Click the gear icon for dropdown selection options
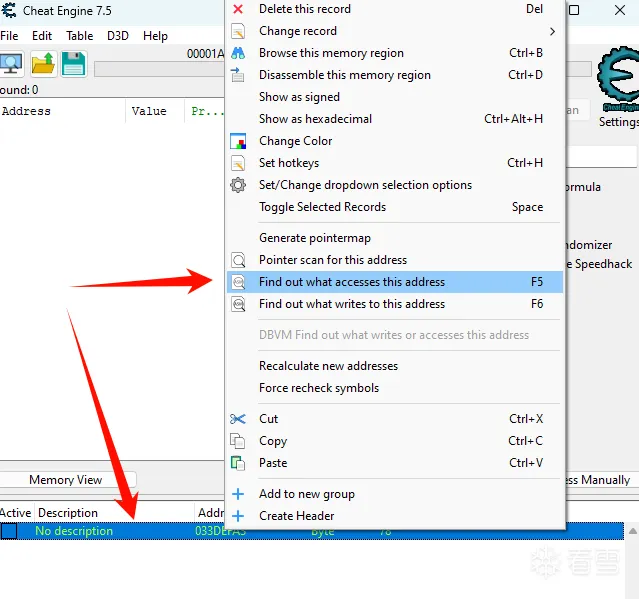Image resolution: width=639 pixels, height=599 pixels. pos(238,185)
